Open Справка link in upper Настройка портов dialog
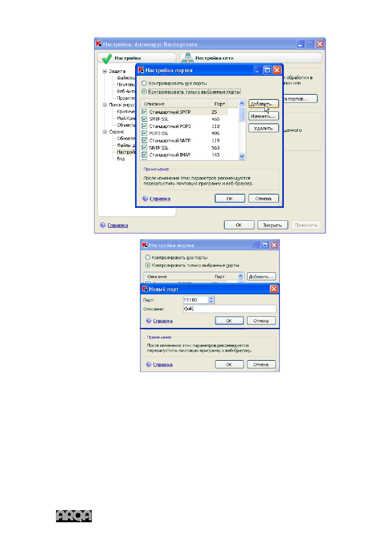 click(x=160, y=199)
